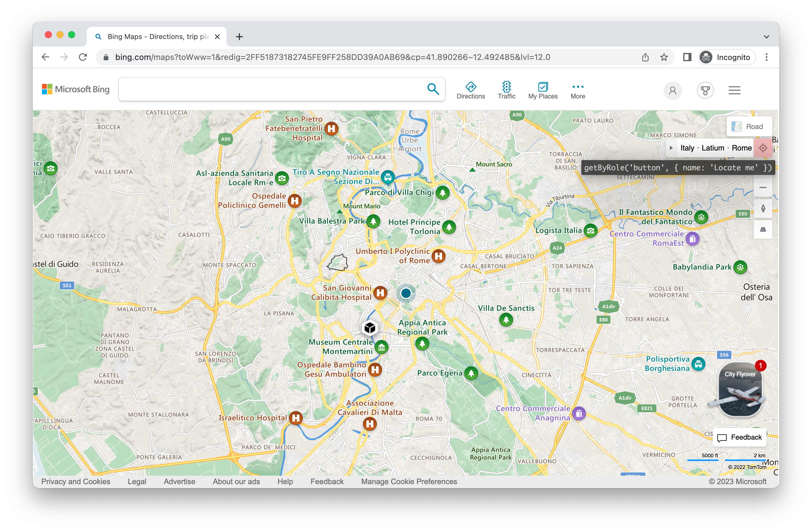The width and height of the screenshot is (812, 531).
Task: Open the Microsoft Bing logo link
Action: coord(76,89)
